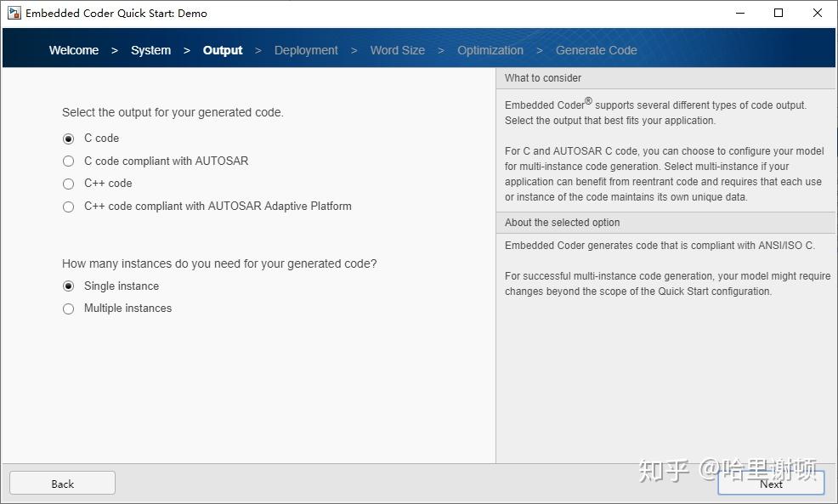Choose C code compliant with AUTOSAR output
The width and height of the screenshot is (838, 504).
68,161
